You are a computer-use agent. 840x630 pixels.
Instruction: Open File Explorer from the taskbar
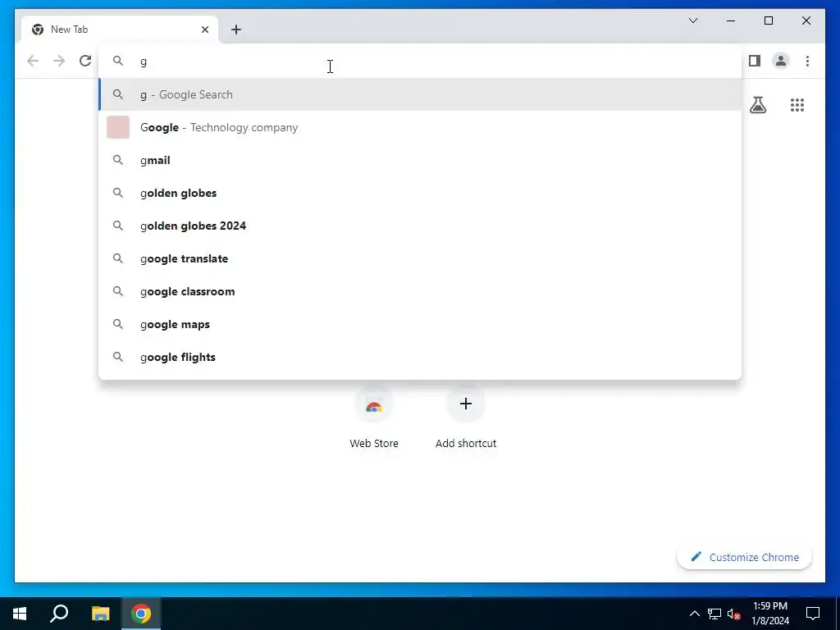100,614
